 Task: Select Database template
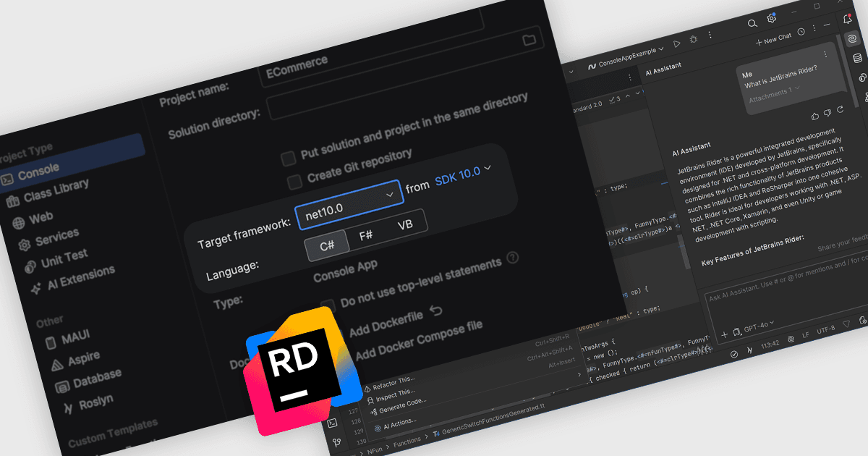[88, 379]
